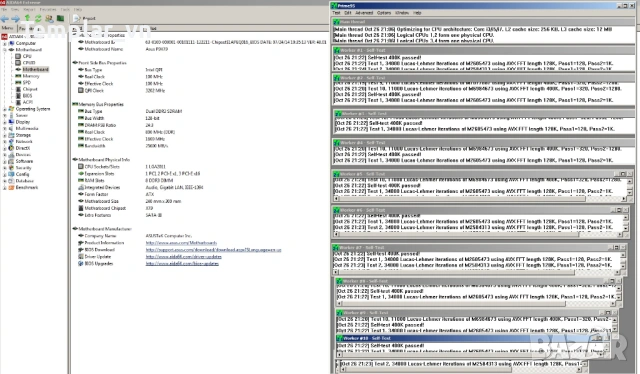This screenshot has height=374, width=640.
Task: Open Prime95 Advanced menu
Action: [364, 13]
